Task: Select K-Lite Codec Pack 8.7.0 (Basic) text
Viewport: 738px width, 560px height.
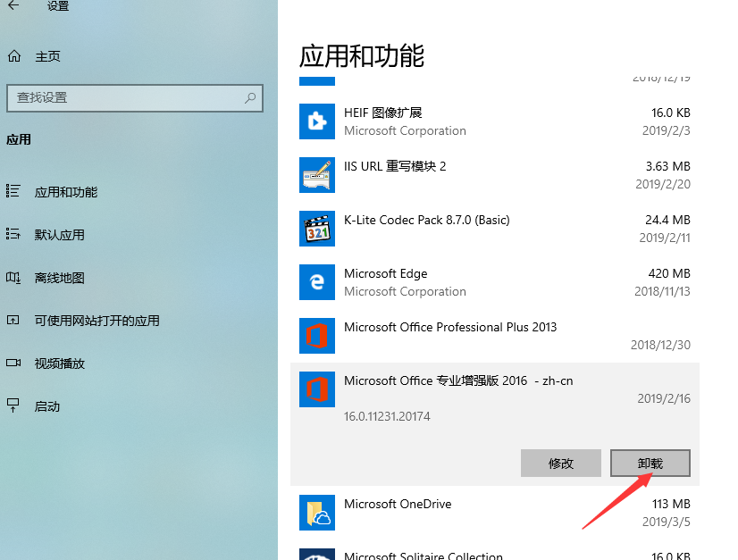Action: tap(427, 221)
